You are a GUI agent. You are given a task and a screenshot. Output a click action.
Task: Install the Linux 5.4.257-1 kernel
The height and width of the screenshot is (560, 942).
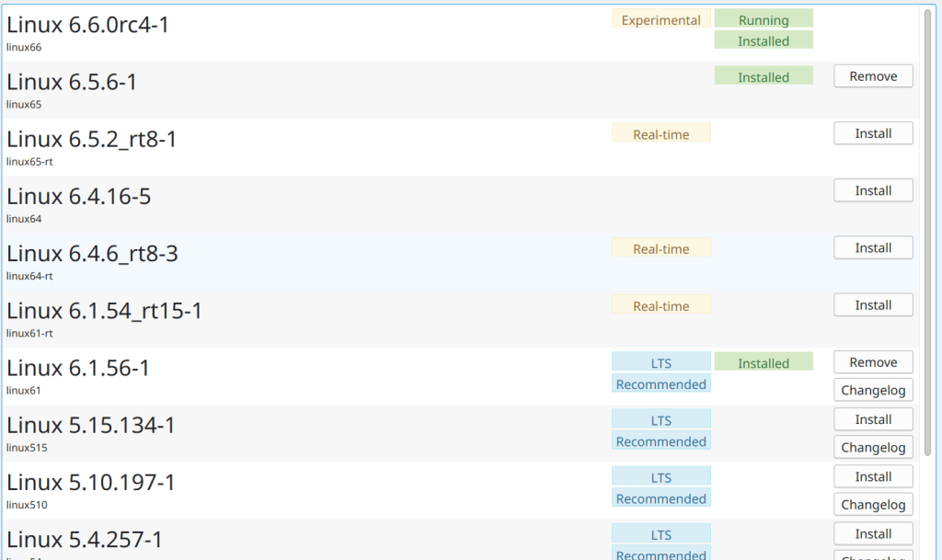point(873,533)
